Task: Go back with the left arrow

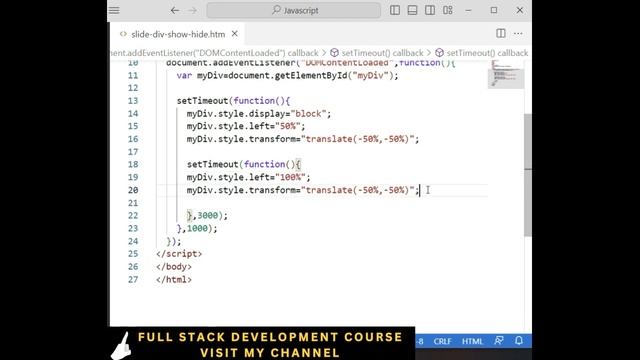Action: coord(175,10)
